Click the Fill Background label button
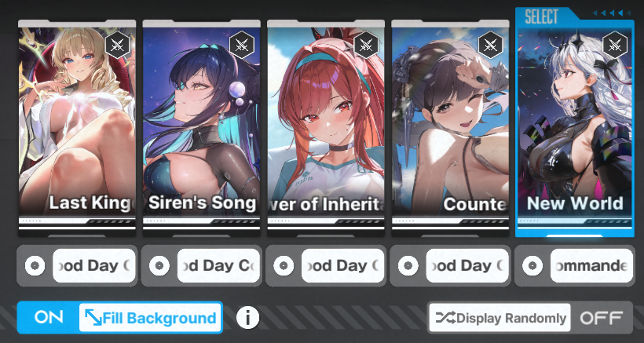The height and width of the screenshot is (343, 644). (x=150, y=318)
